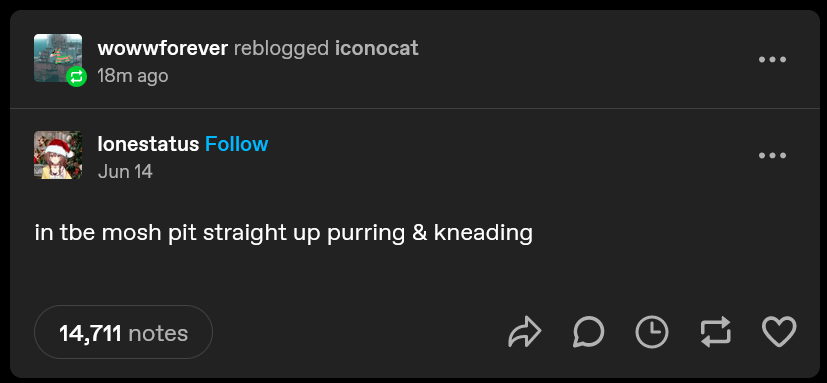Click the word notes beside the count
This screenshot has width=827, height=383.
[158, 333]
